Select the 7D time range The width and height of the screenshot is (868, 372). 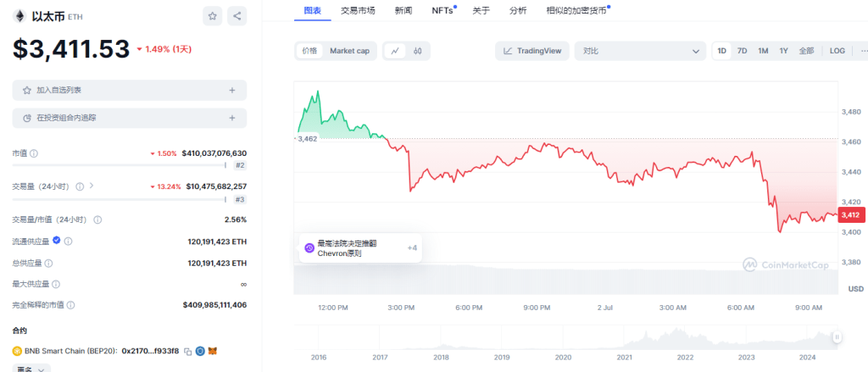pos(742,51)
